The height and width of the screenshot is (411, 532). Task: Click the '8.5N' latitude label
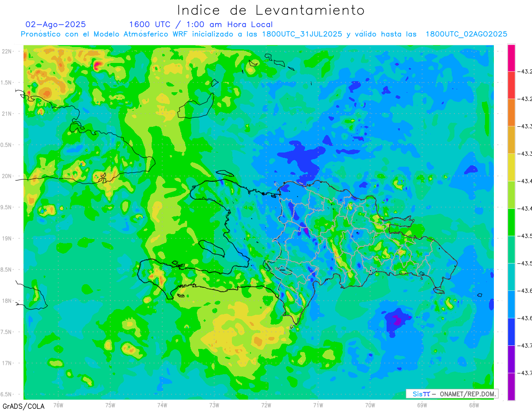tap(6, 270)
